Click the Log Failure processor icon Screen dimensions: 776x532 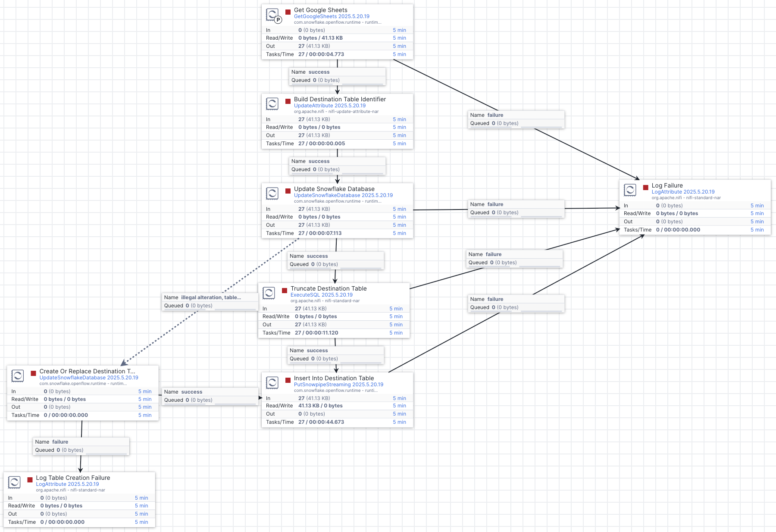pos(630,190)
